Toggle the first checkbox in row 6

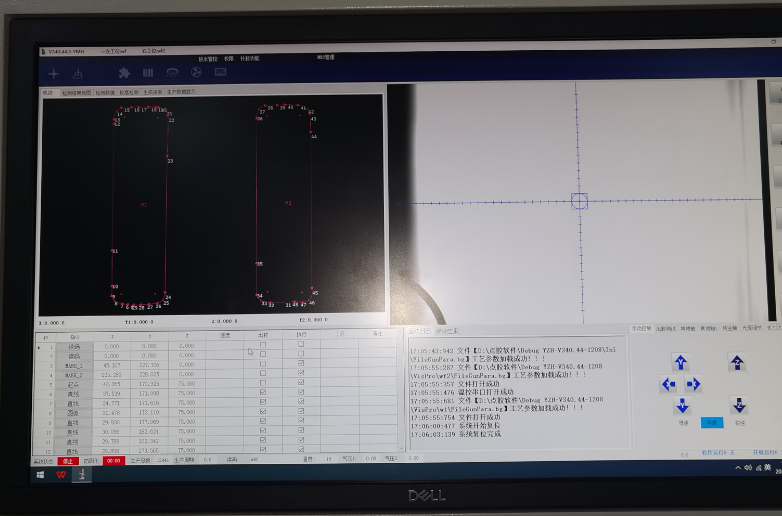coord(263,393)
